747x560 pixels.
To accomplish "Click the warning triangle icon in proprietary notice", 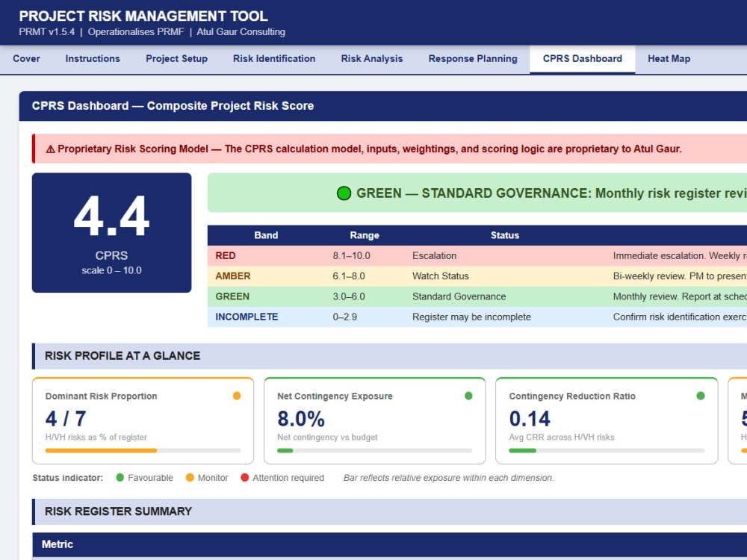I will 51,149.
